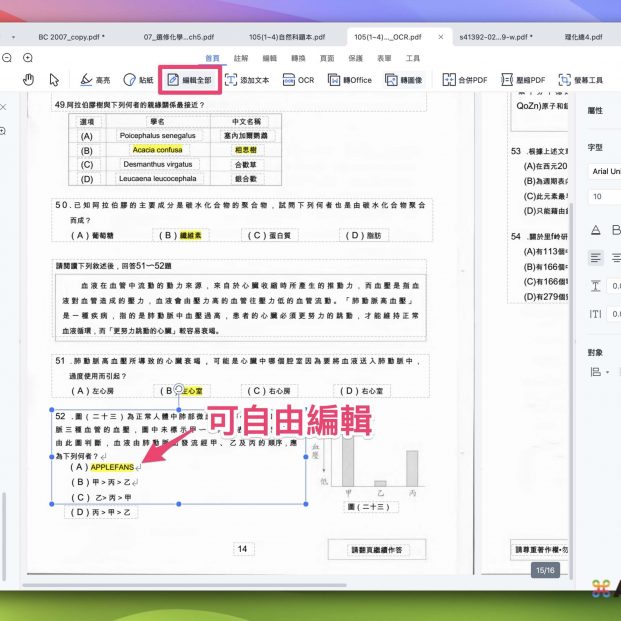The width and height of the screenshot is (621, 621).
Task: Switch to BC 2007_copy.pdf document tab
Action: click(71, 37)
